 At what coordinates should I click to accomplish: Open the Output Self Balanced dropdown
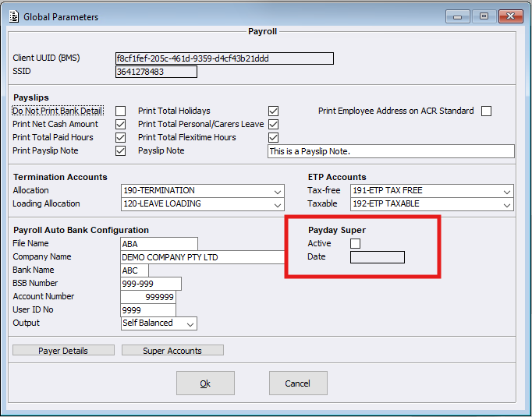[190, 323]
